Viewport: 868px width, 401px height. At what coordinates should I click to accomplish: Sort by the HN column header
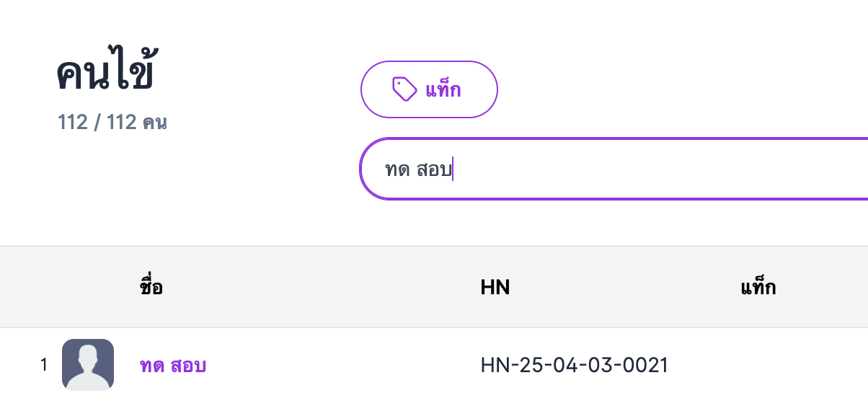click(x=495, y=287)
